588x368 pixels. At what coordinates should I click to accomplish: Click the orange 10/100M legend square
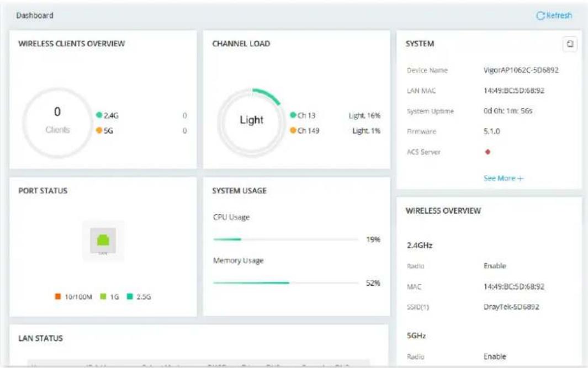[x=58, y=296]
